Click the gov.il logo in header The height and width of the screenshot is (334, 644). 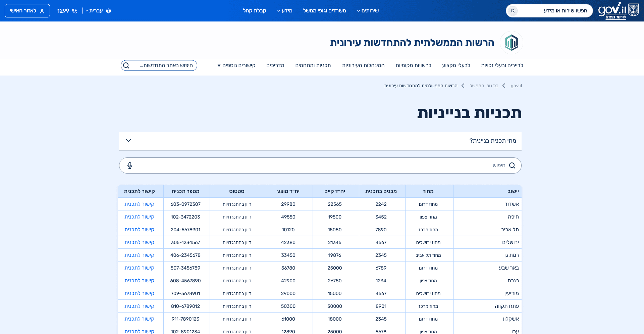[x=618, y=11]
